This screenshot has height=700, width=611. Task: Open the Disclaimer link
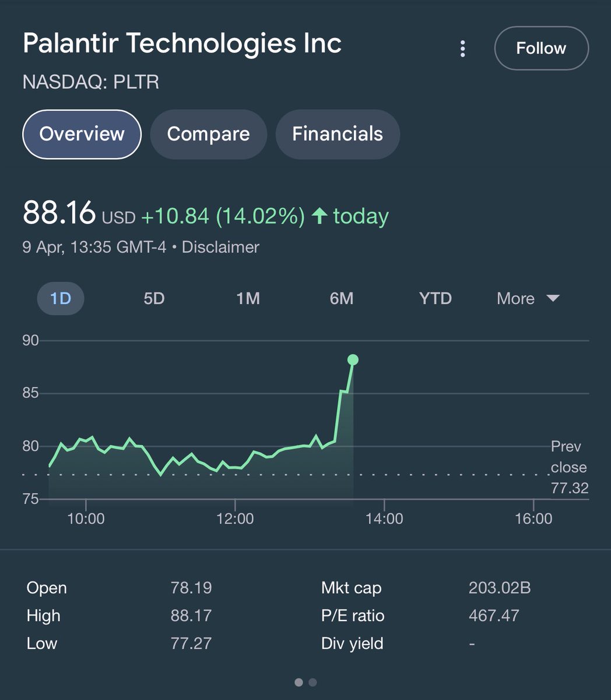pos(220,247)
